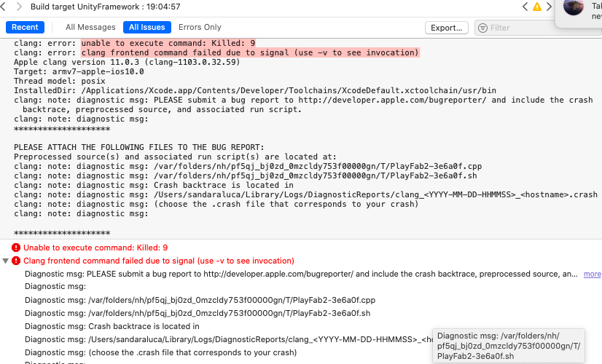Click the tooltip showing PlayFab2-3e6a0f.sh path
Screen dimensions: 602x364
tap(508, 346)
